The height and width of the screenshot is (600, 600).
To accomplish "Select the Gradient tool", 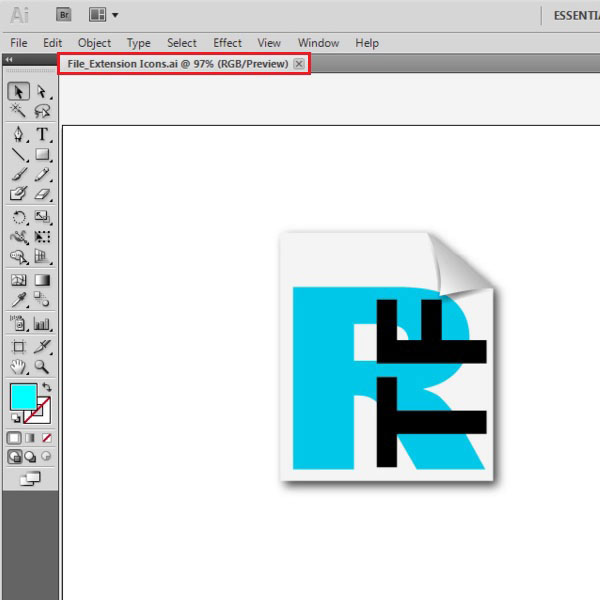I will (x=42, y=280).
